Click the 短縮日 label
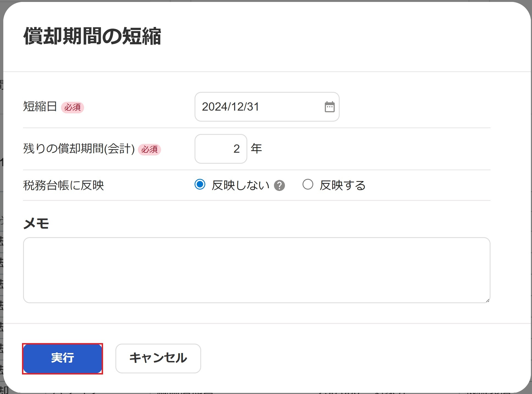The height and width of the screenshot is (394, 532). coord(40,106)
